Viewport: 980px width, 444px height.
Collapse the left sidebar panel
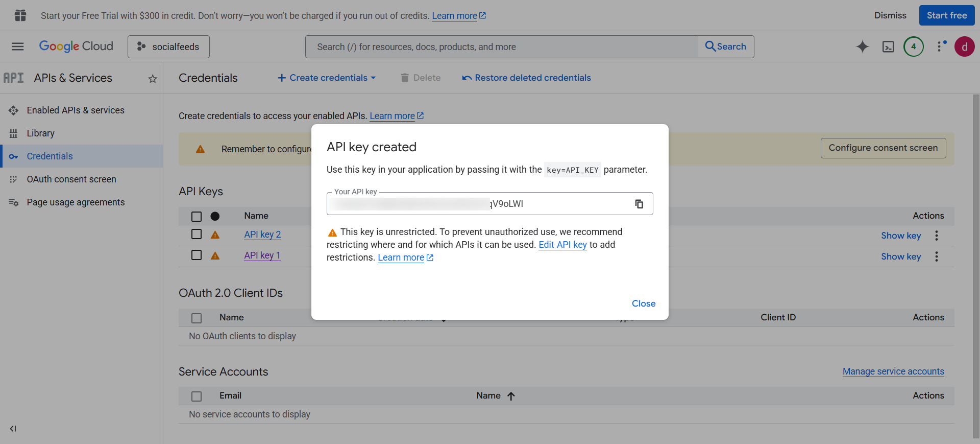[13, 429]
